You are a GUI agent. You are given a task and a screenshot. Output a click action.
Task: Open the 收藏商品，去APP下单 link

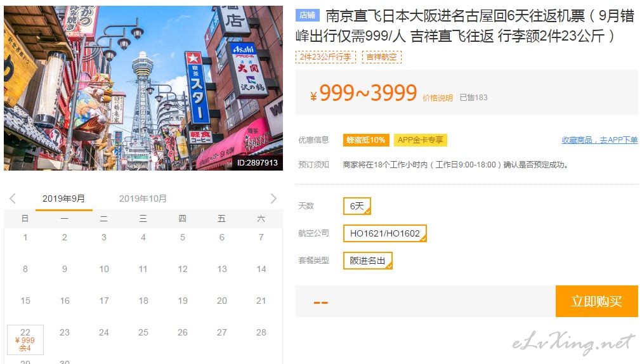click(x=599, y=140)
